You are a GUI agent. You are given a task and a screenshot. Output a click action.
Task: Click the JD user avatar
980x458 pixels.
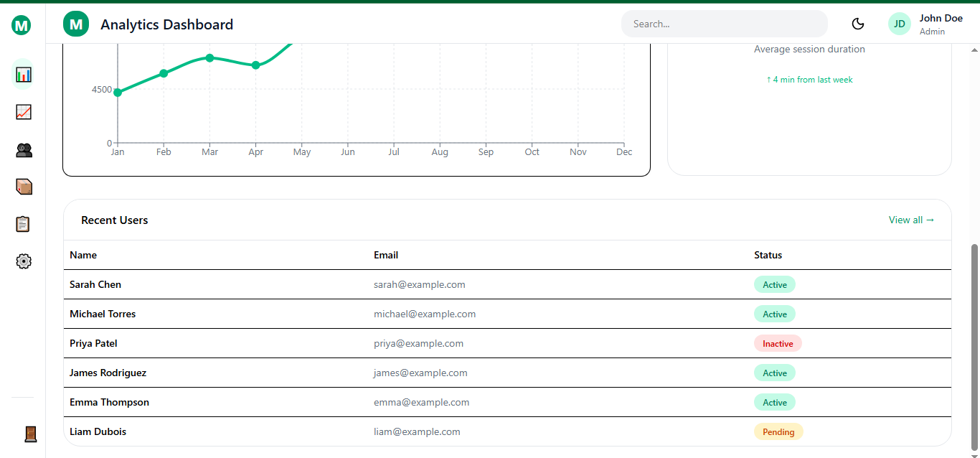899,24
